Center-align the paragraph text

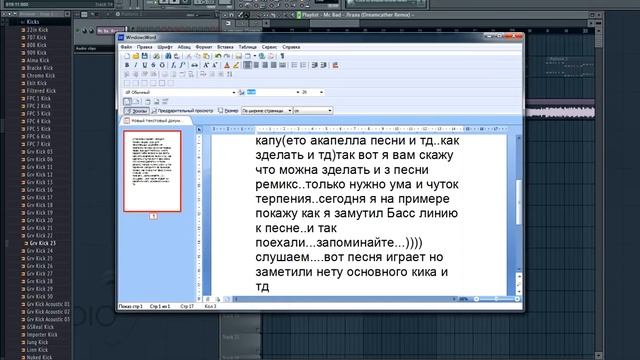point(256,65)
